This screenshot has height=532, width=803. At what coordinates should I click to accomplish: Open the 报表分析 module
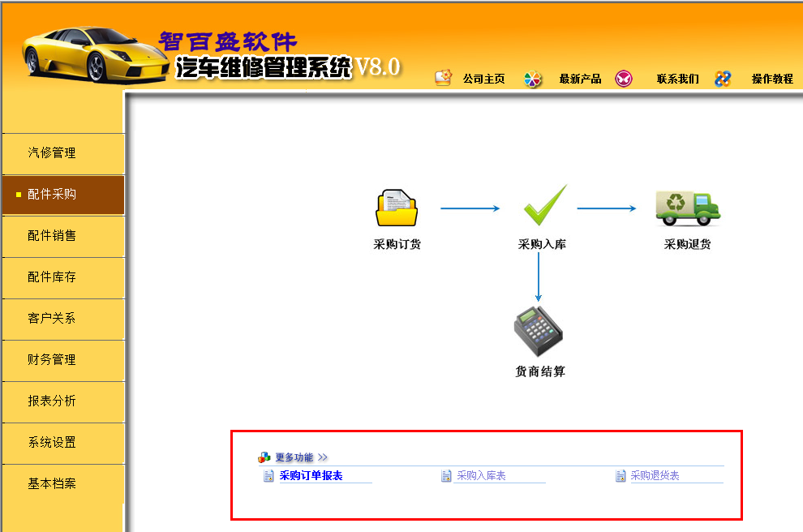[63, 402]
